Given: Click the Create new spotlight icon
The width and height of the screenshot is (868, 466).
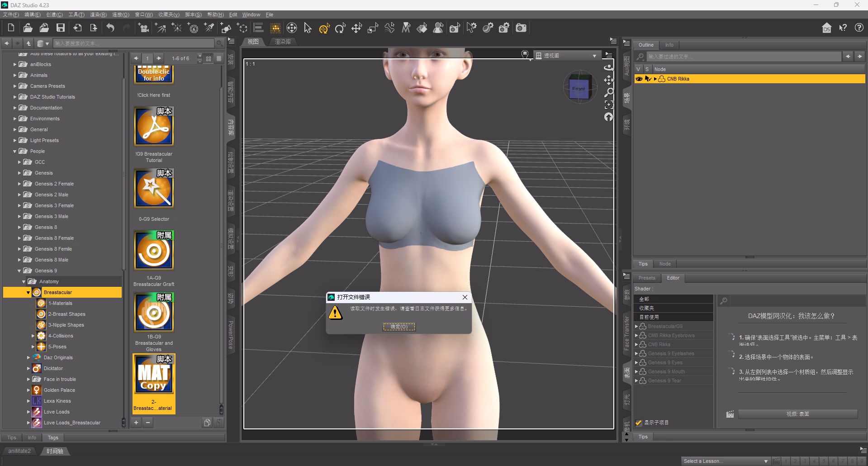Looking at the screenshot, I should (x=209, y=28).
